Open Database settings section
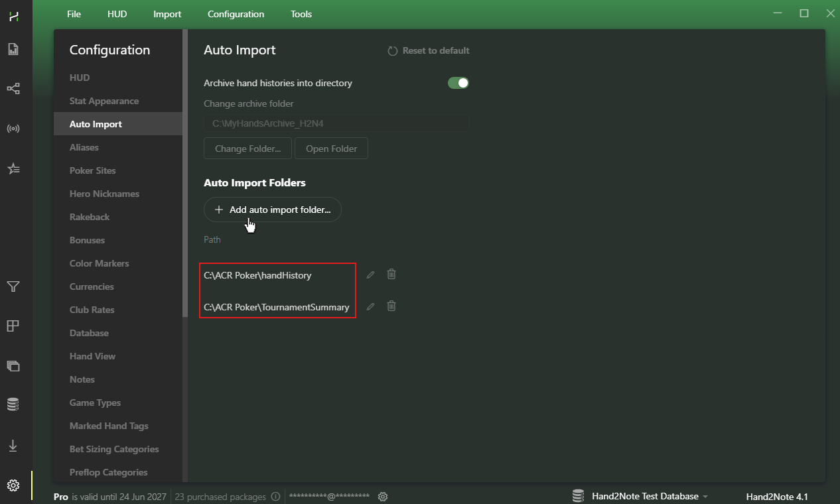The width and height of the screenshot is (840, 504). coord(118,333)
